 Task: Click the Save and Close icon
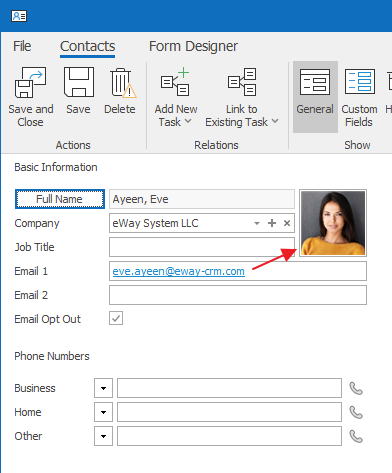[x=30, y=82]
